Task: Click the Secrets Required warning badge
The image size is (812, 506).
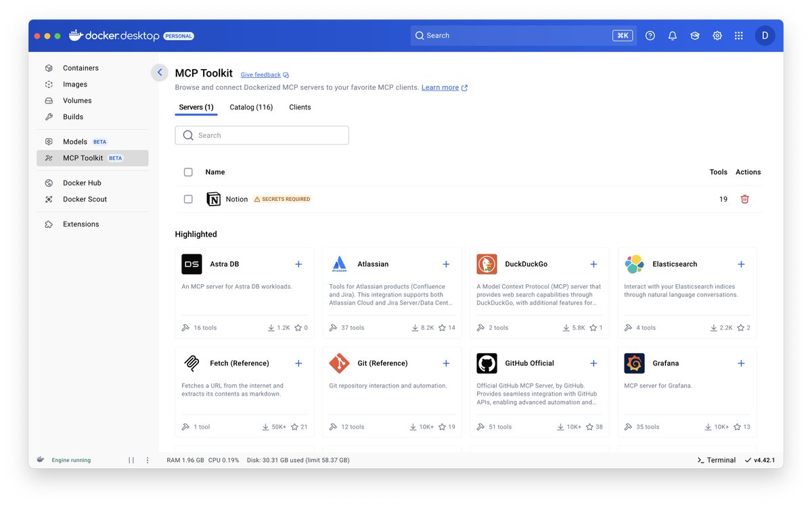Action: pyautogui.click(x=282, y=199)
